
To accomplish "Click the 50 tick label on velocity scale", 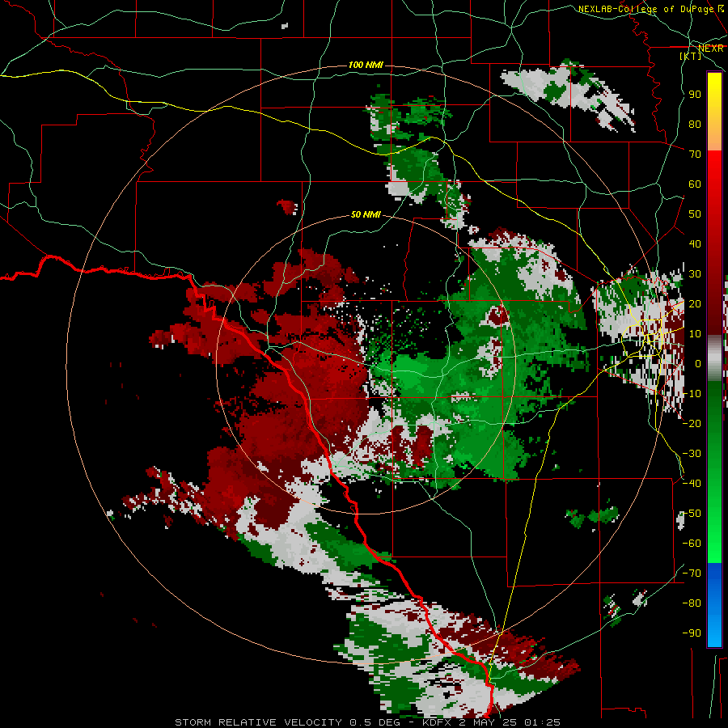I will (695, 214).
